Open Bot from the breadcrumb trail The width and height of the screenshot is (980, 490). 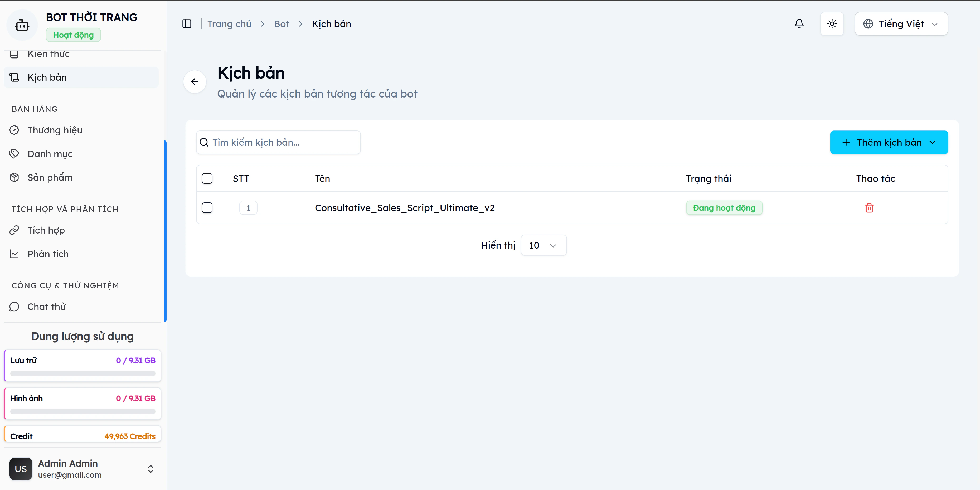(282, 23)
